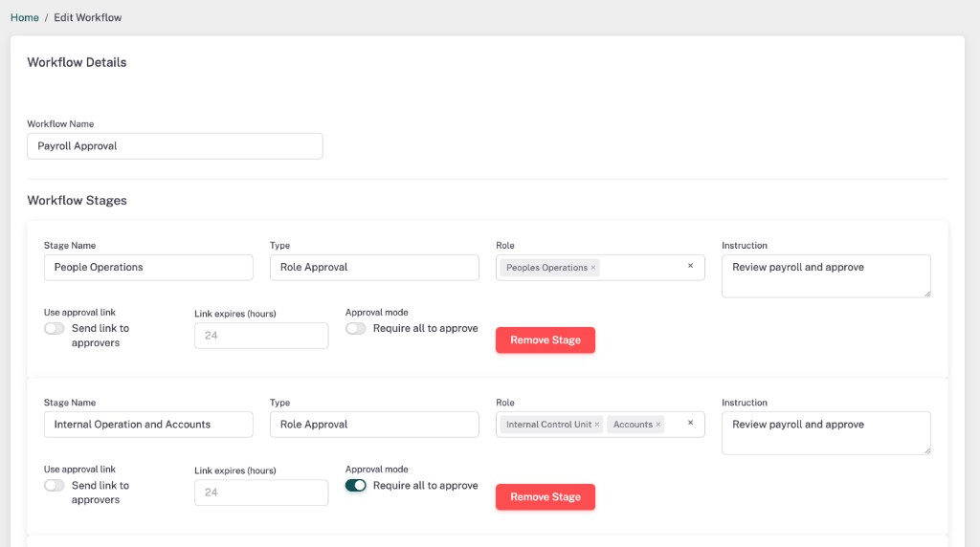Click Link expires hours field in People Operations stage
Screen dimensions: 980x547
coord(261,336)
